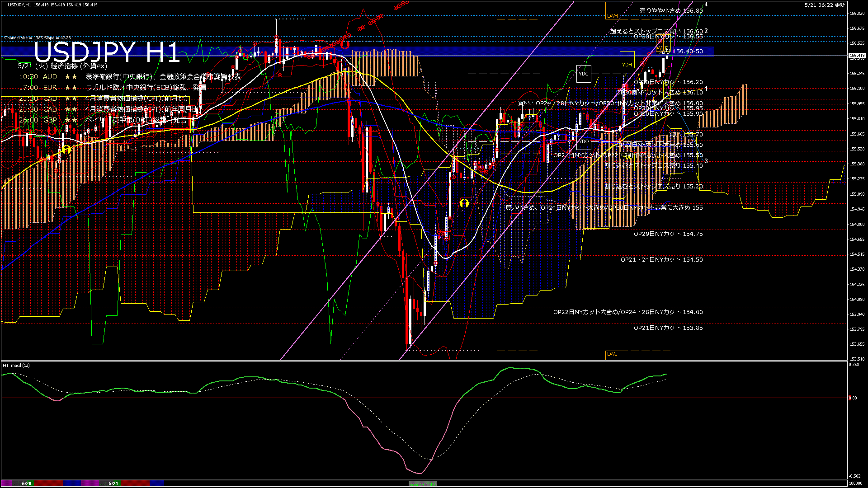Image resolution: width=868 pixels, height=488 pixels.
Task: Select the YDH yesterday-high marker box
Action: 627,60
